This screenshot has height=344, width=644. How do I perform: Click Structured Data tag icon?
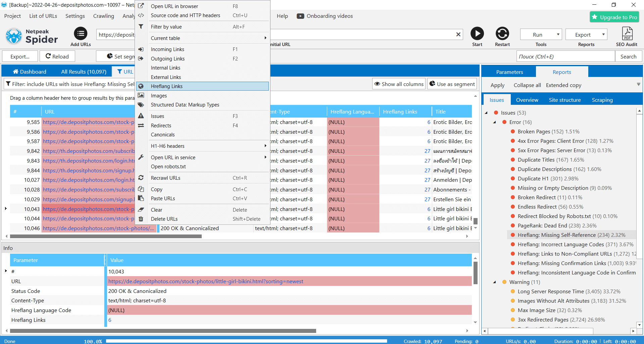(x=141, y=105)
